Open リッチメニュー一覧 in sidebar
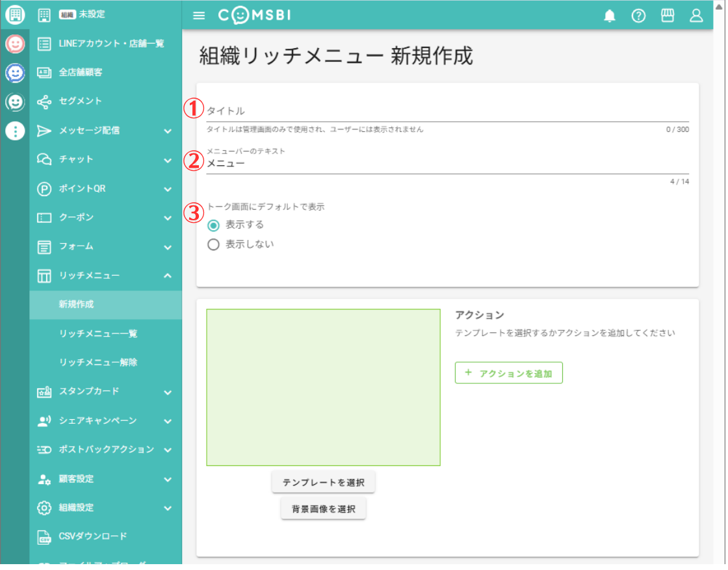The image size is (728, 570). 98,333
